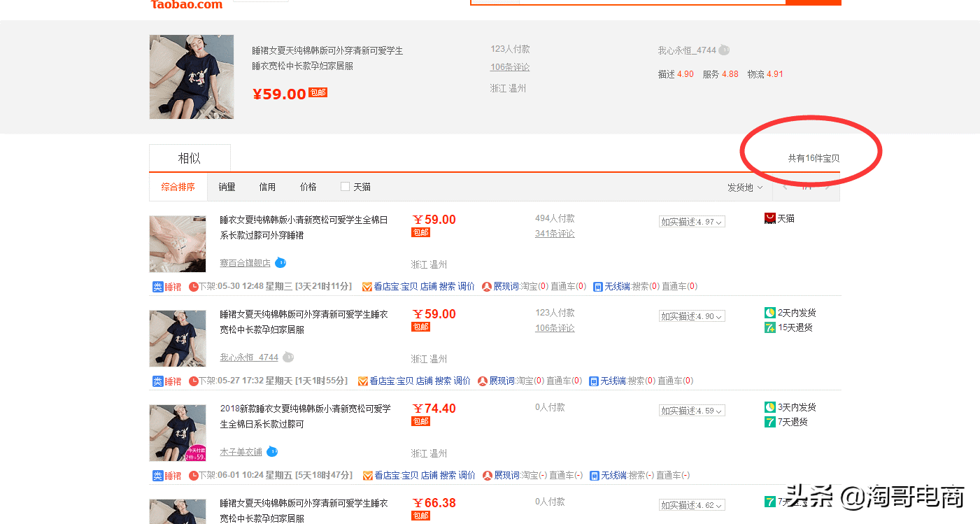Image resolution: width=980 pixels, height=524 pixels.
Task: Click the 3天内发货 icon
Action: pyautogui.click(x=770, y=407)
